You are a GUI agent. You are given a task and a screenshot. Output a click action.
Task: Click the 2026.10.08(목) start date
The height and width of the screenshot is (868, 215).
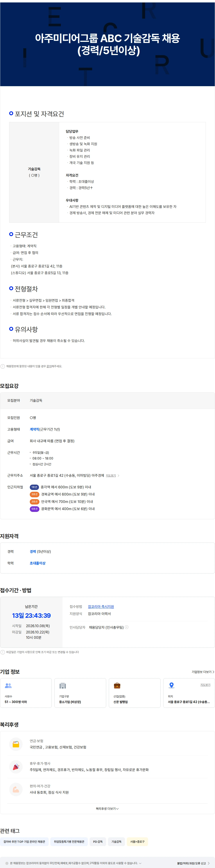click(x=38, y=626)
